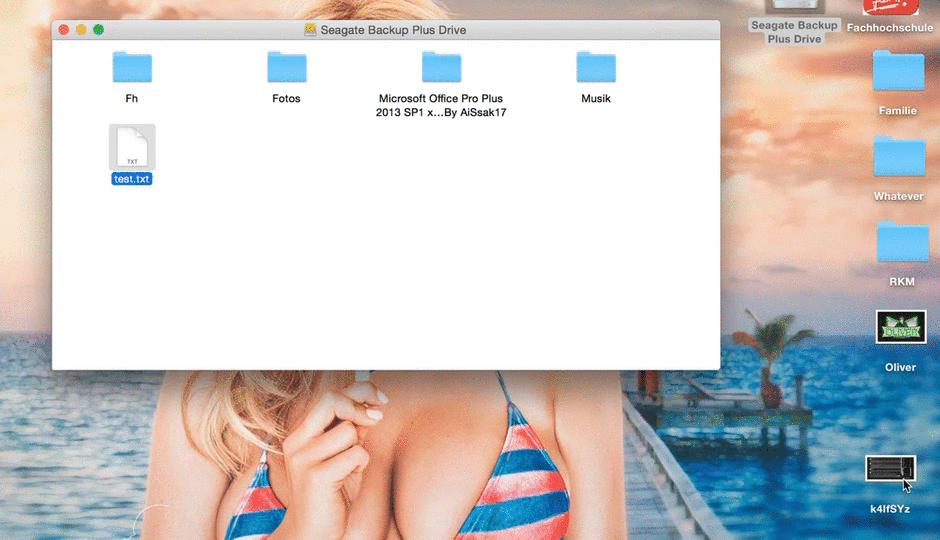This screenshot has height=540, width=940.
Task: Click the RKM desktop label
Action: coord(902,282)
